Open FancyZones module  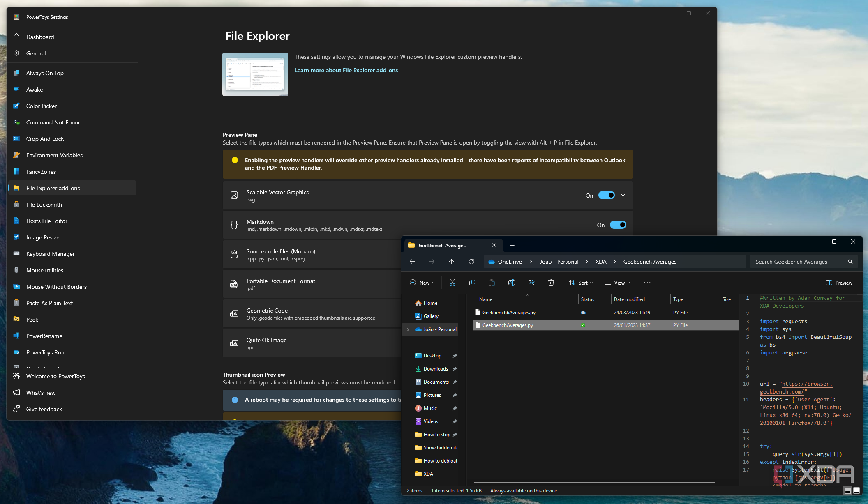72,172
